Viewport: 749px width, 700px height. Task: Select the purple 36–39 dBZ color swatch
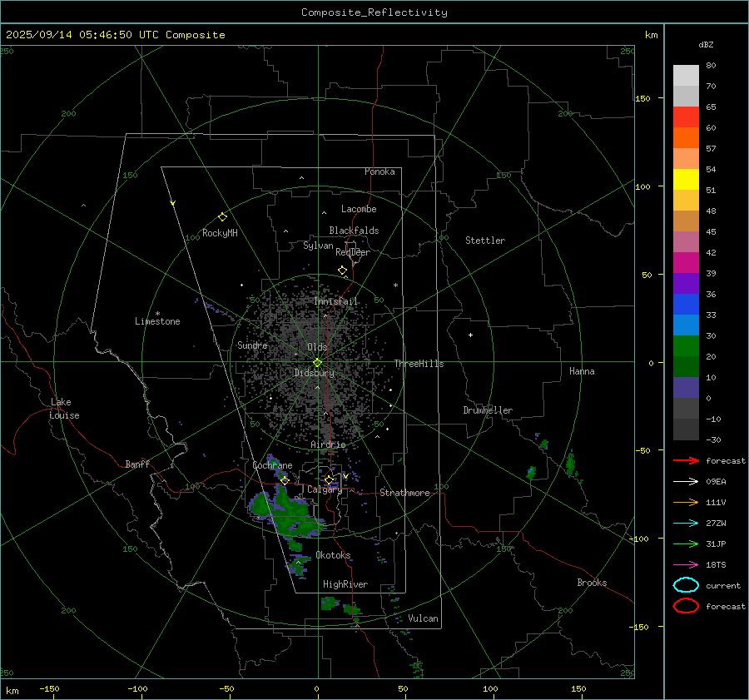click(686, 284)
